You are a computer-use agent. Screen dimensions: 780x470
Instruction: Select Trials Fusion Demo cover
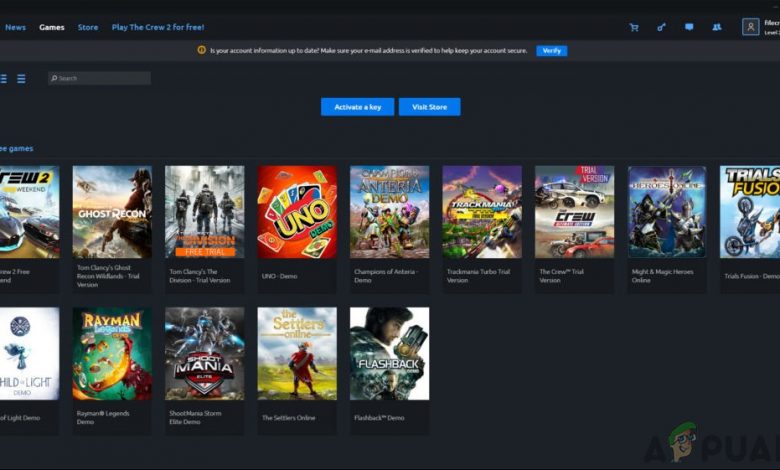(x=750, y=212)
